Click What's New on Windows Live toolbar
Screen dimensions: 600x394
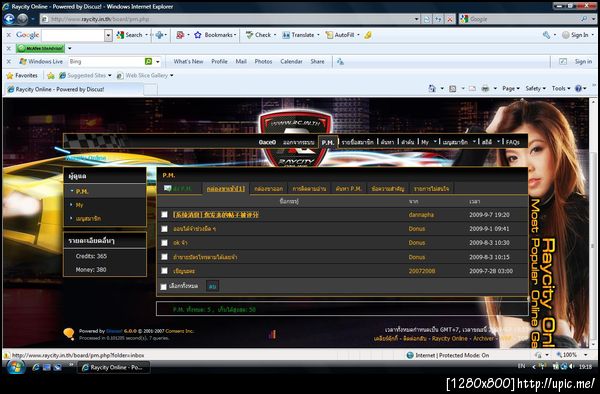tap(188, 61)
